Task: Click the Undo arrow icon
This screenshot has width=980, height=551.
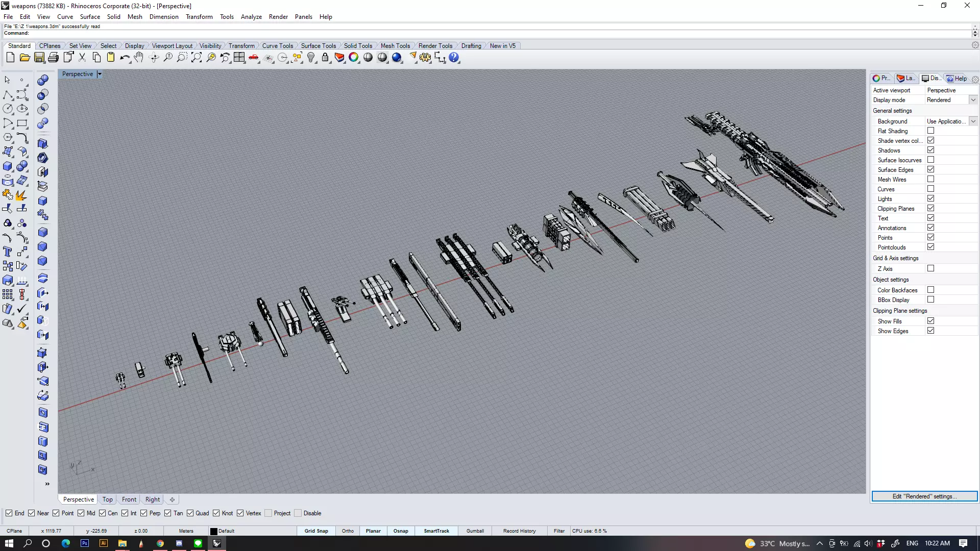Action: tap(124, 58)
